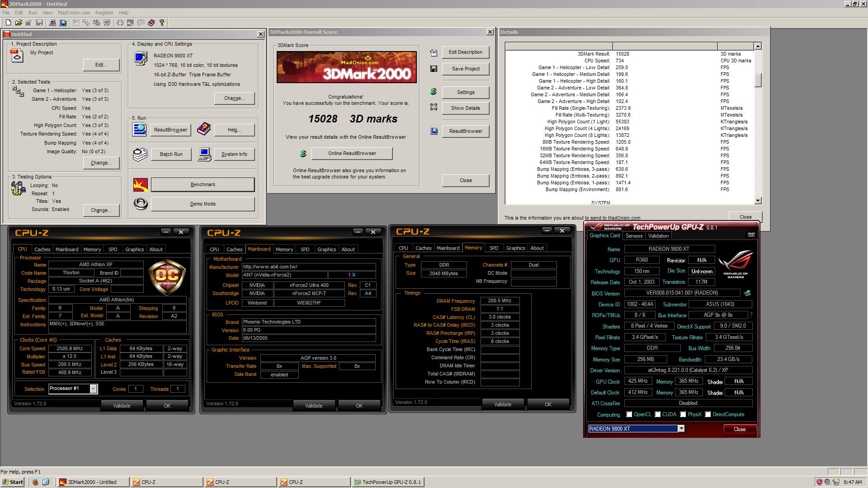Image resolution: width=868 pixels, height=488 pixels.
Task: Click Validate in the first CPU-Z window
Action: 122,406
